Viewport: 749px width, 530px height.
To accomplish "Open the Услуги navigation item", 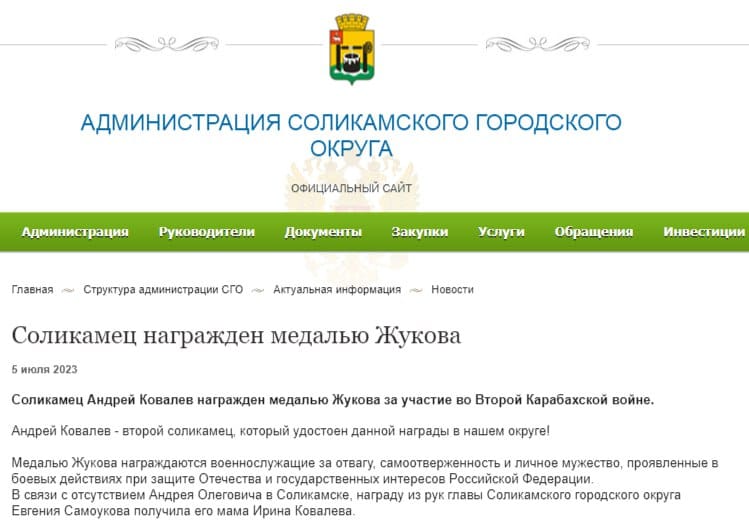I will pos(501,232).
